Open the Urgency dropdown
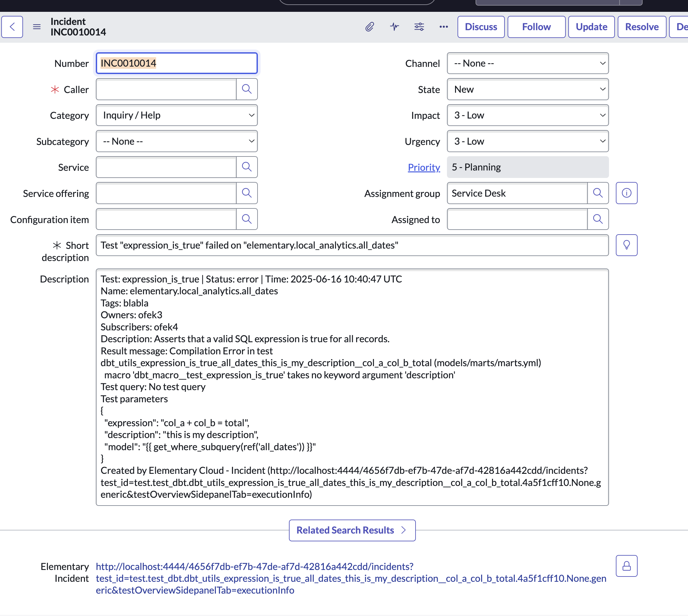Image resolution: width=688 pixels, height=616 pixels. pyautogui.click(x=528, y=141)
